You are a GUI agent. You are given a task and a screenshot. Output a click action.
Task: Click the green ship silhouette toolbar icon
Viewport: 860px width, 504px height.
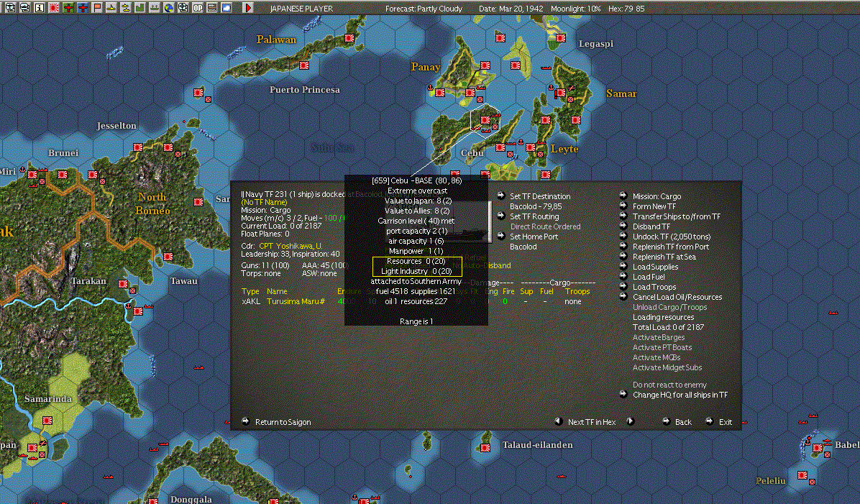tap(154, 8)
